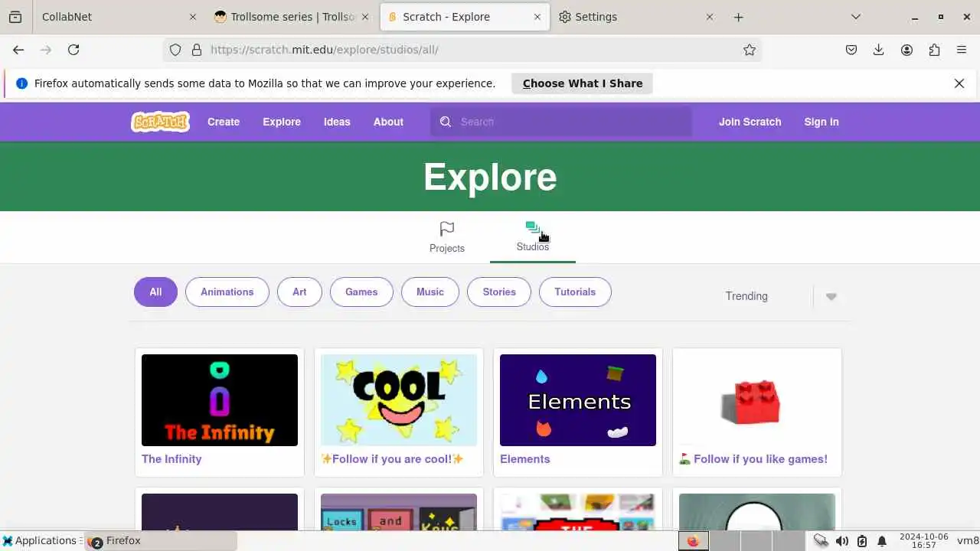Click Choose What I Share button
The height and width of the screenshot is (551, 980).
[582, 83]
